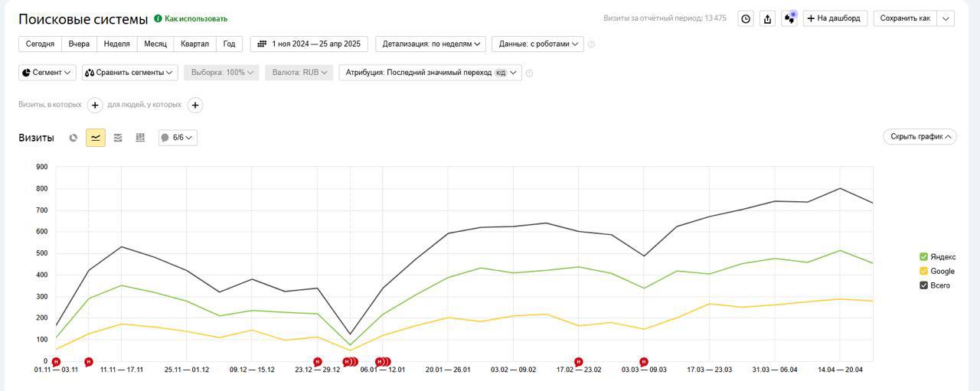
Task: Add a visit condition plus button
Action: [x=95, y=105]
